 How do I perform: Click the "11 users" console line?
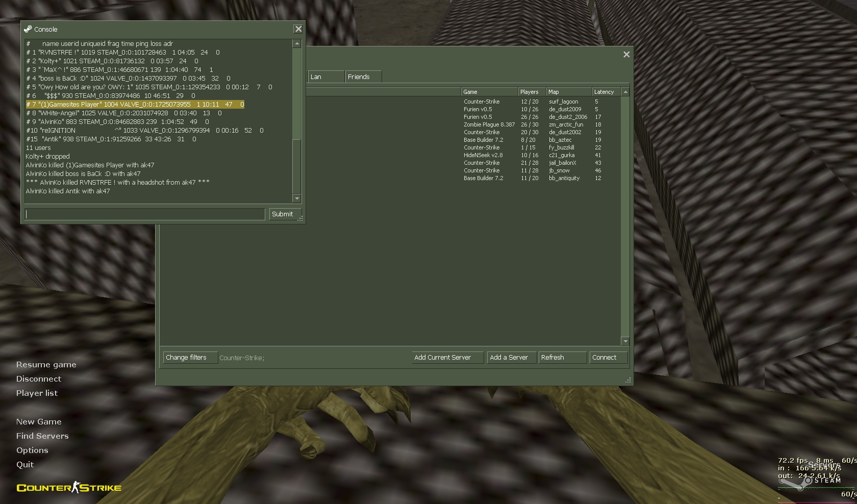(x=38, y=147)
